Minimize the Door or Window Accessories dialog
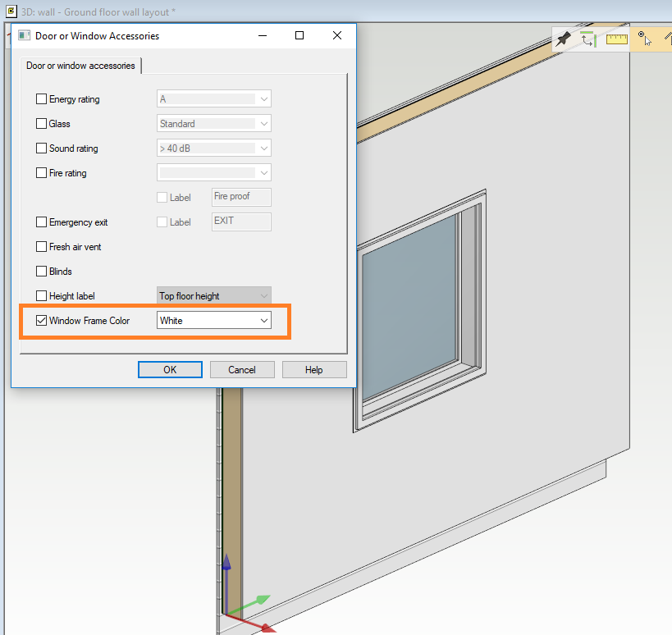This screenshot has height=635, width=672. pos(263,35)
